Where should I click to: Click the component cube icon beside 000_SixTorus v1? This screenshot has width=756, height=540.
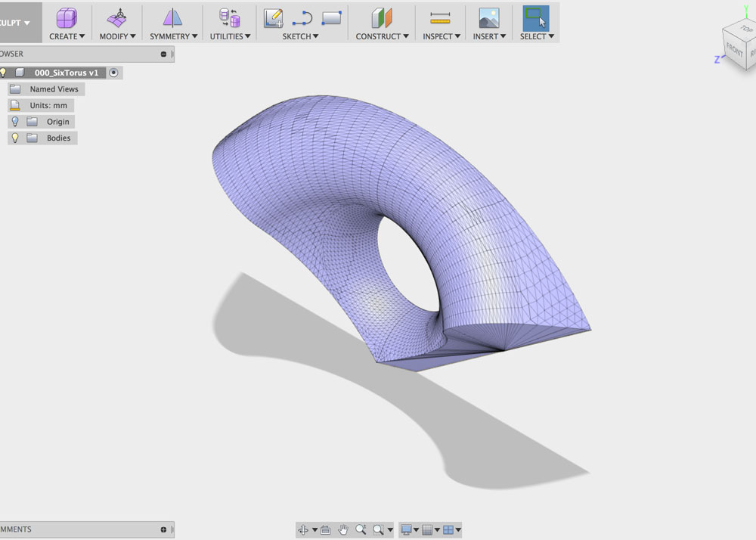[x=20, y=73]
